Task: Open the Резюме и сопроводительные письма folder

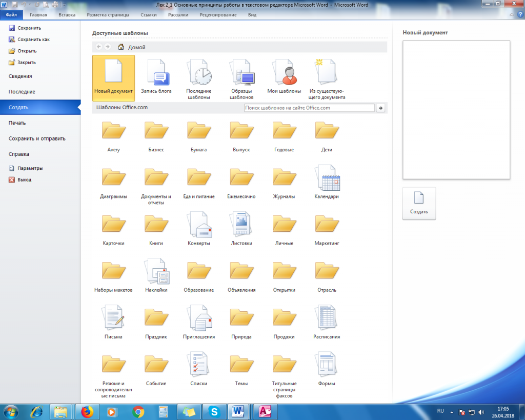Action: click(x=113, y=376)
